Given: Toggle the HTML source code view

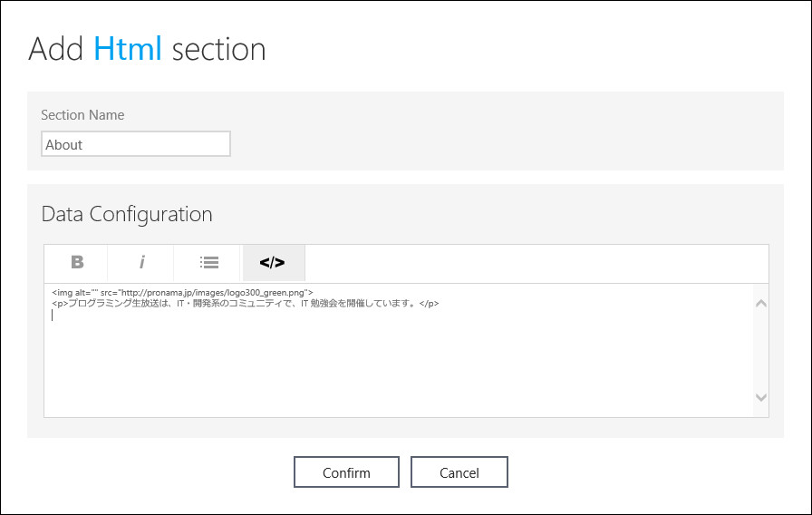Looking at the screenshot, I should point(273,263).
